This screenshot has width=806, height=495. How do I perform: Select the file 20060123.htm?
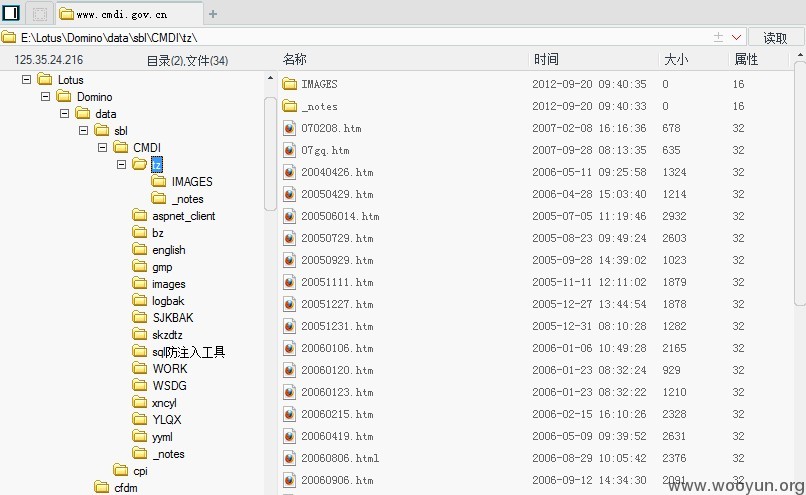coord(337,392)
